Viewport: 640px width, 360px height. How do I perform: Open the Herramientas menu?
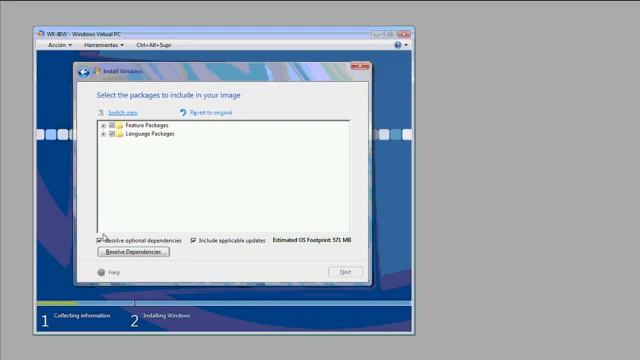pos(104,45)
